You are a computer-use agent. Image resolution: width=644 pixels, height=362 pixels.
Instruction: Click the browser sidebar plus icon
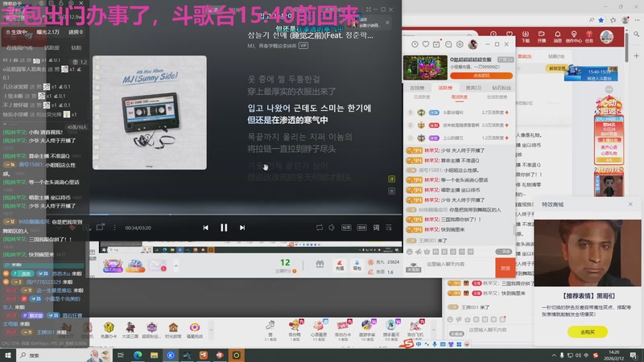pos(636,56)
